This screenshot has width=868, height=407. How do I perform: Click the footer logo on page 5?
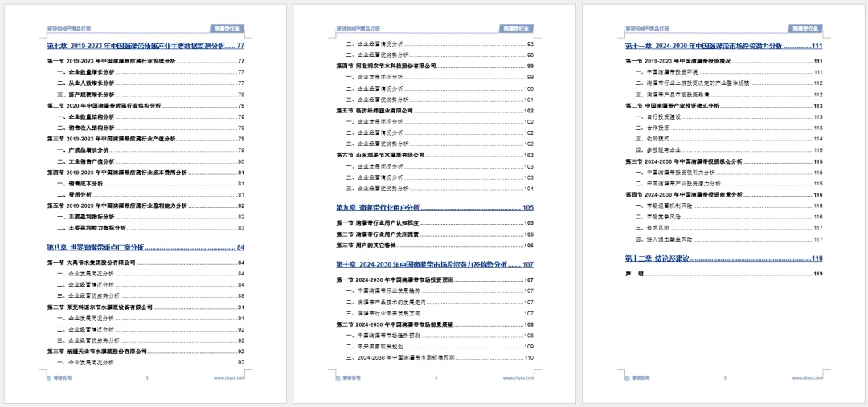[x=637, y=378]
